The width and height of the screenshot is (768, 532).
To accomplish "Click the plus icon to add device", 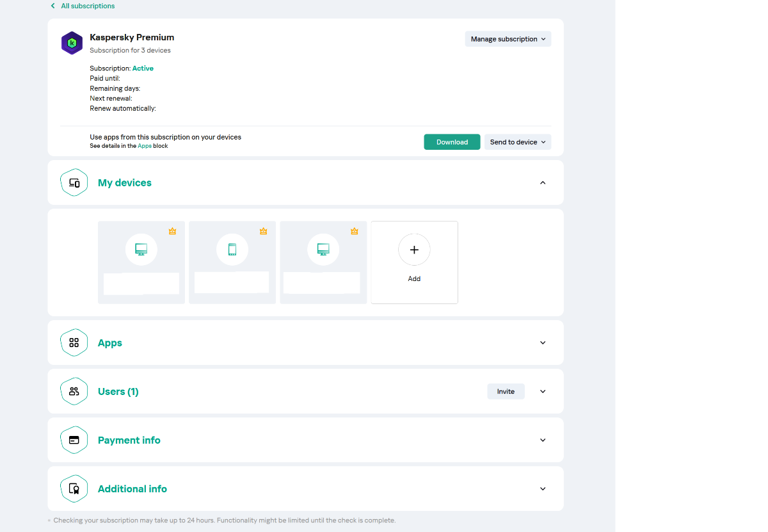I will pyautogui.click(x=414, y=250).
